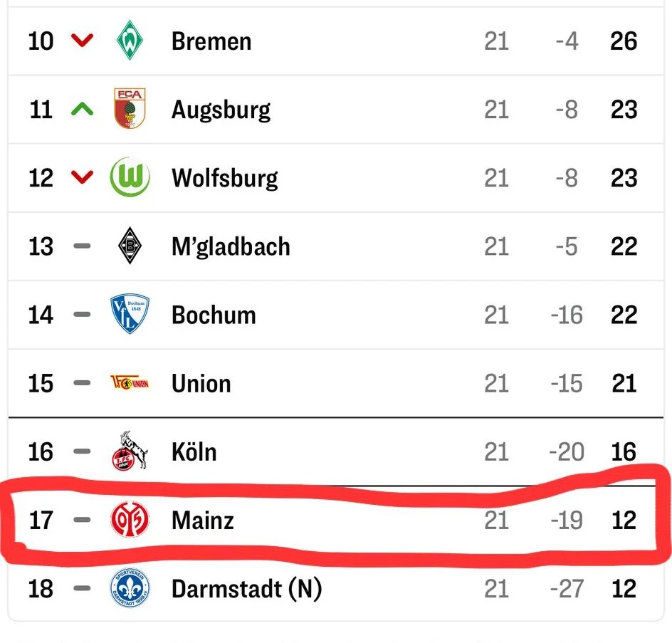Click the Darmstadt blue lily crest
This screenshot has width=672, height=643.
coord(130,589)
